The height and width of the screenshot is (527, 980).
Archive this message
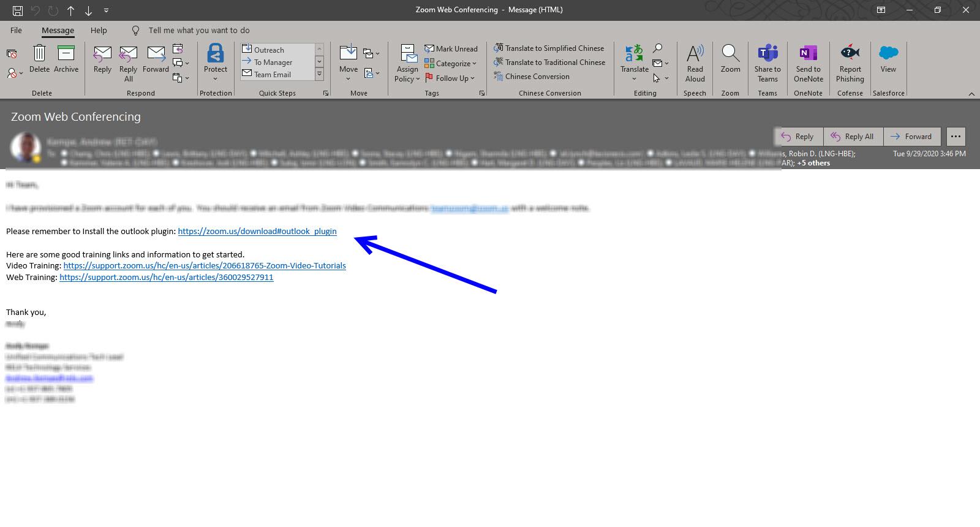tap(66, 59)
